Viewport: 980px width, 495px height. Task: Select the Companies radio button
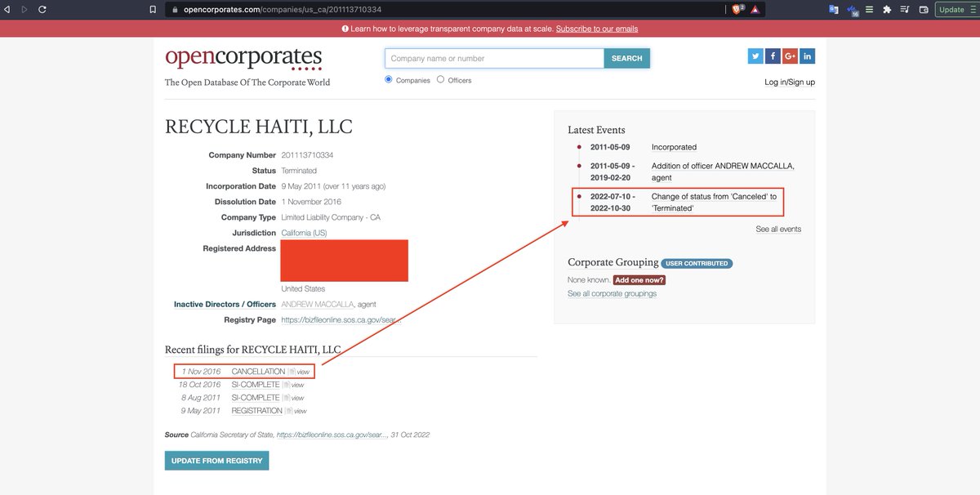[x=389, y=79]
